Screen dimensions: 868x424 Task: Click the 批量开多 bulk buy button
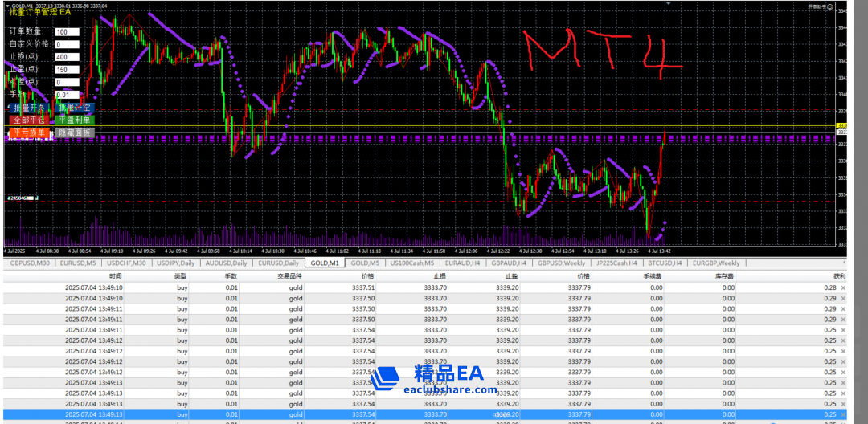(x=30, y=108)
